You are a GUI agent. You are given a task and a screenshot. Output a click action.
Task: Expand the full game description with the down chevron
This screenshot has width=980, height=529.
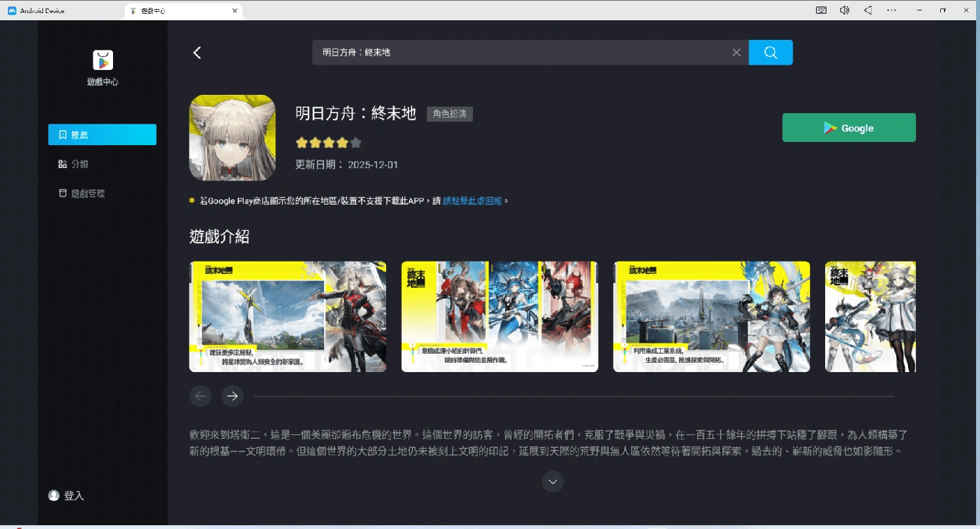point(552,481)
